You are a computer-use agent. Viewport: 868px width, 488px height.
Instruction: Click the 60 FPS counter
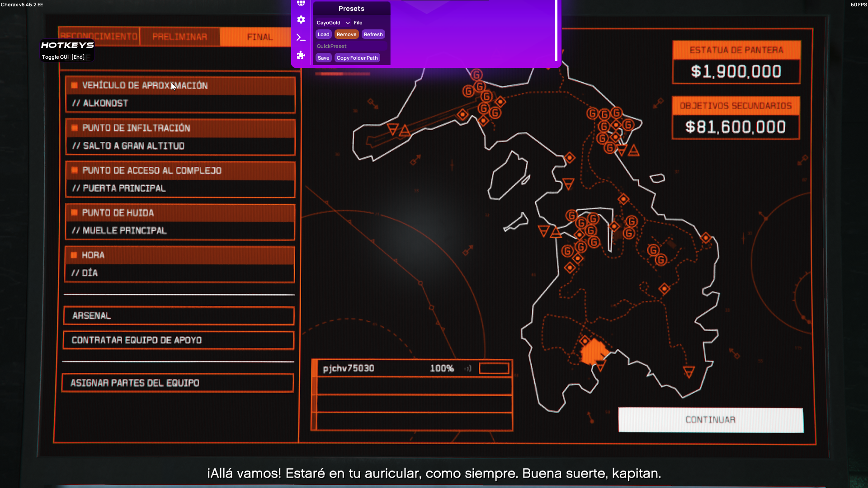[859, 5]
